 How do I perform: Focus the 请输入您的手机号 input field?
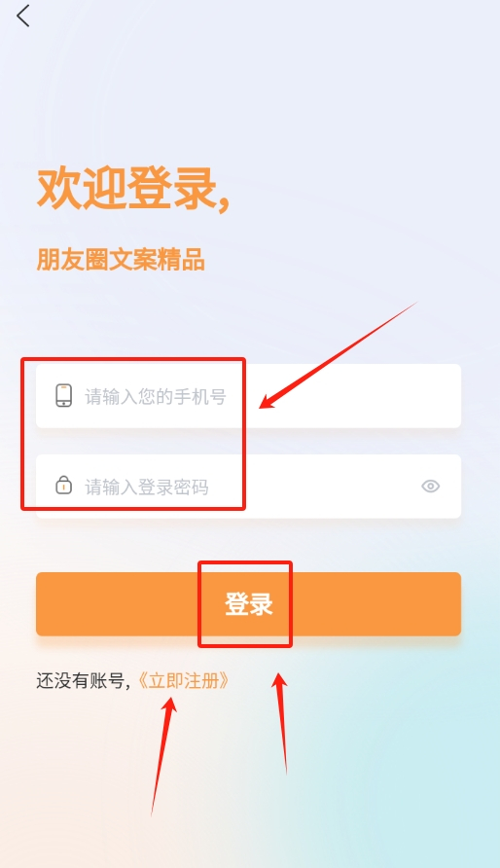[x=248, y=396]
